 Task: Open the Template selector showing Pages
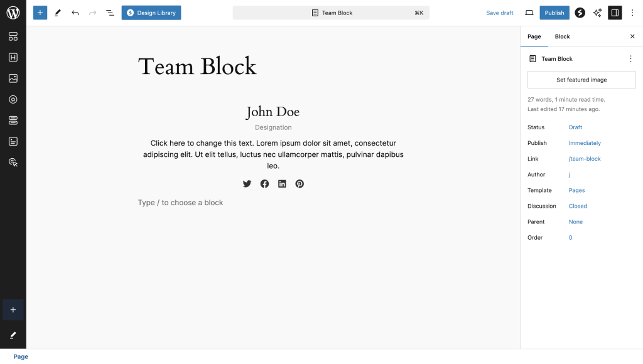pos(576,190)
